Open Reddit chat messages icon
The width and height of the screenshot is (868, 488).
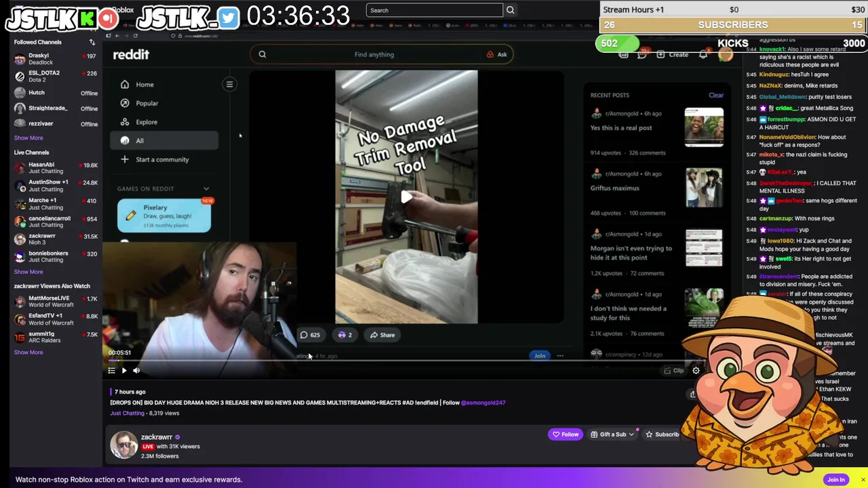[642, 54]
